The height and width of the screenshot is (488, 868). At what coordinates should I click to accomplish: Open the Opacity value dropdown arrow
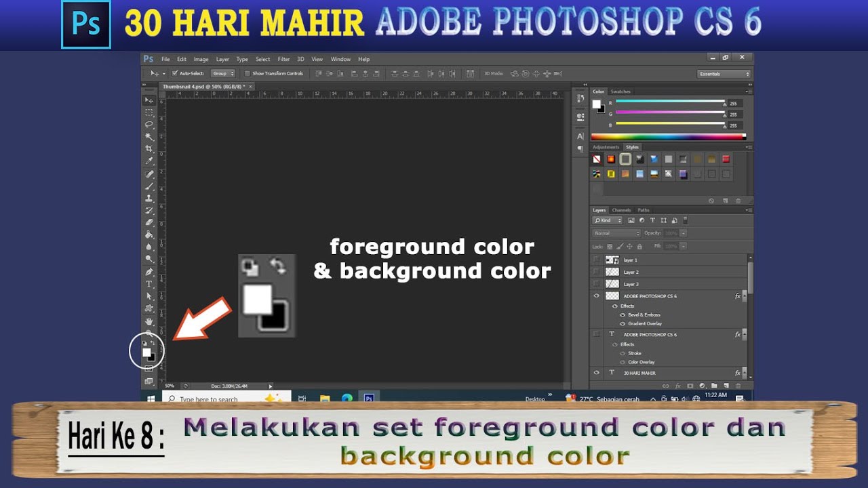[683, 233]
